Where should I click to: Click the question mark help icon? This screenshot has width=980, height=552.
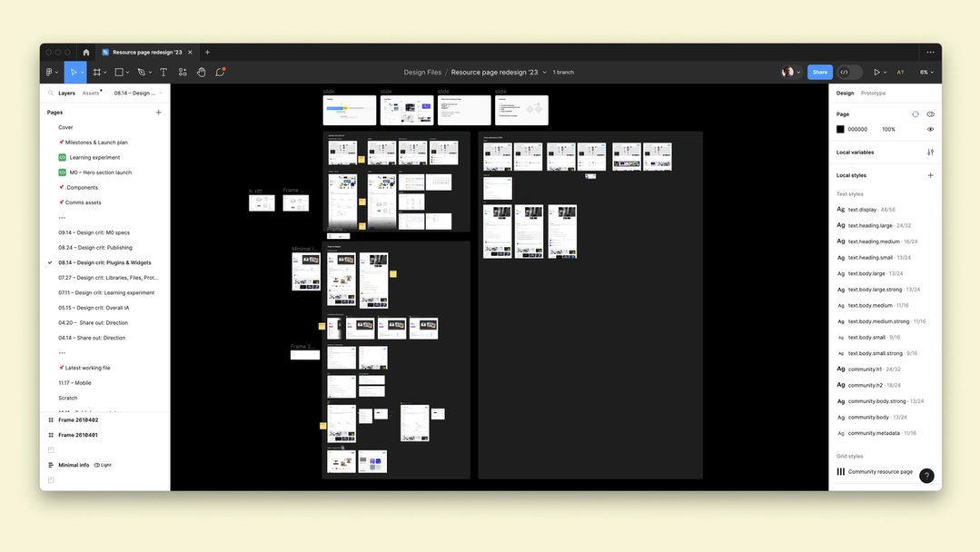pyautogui.click(x=926, y=476)
